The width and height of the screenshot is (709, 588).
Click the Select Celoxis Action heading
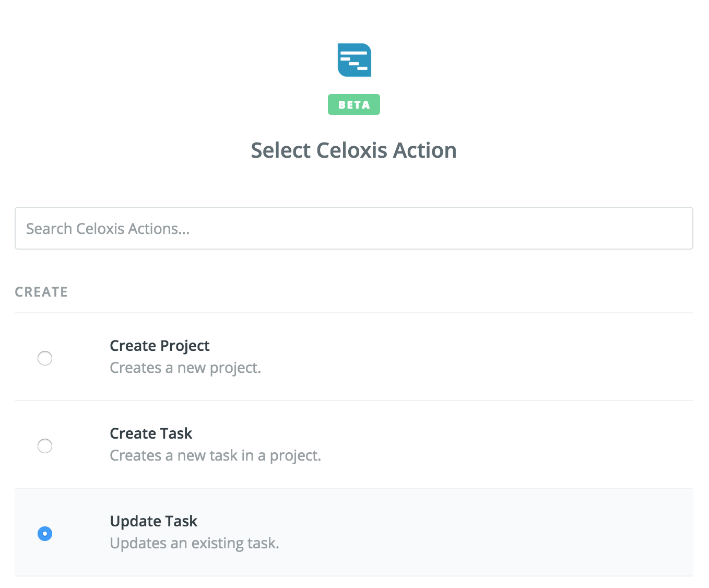point(353,150)
